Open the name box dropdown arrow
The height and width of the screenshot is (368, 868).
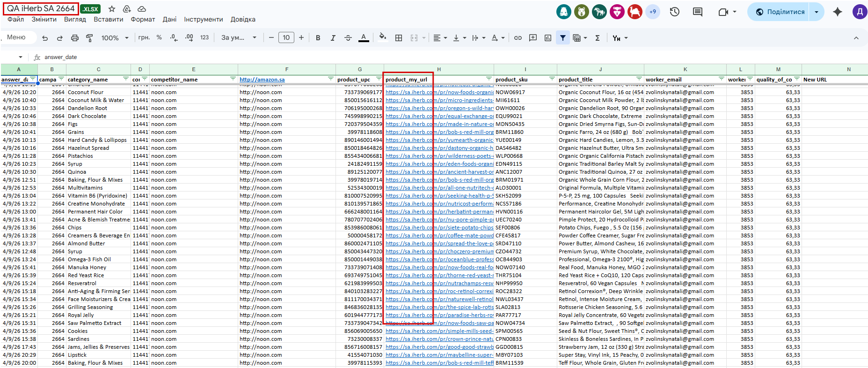(21, 57)
